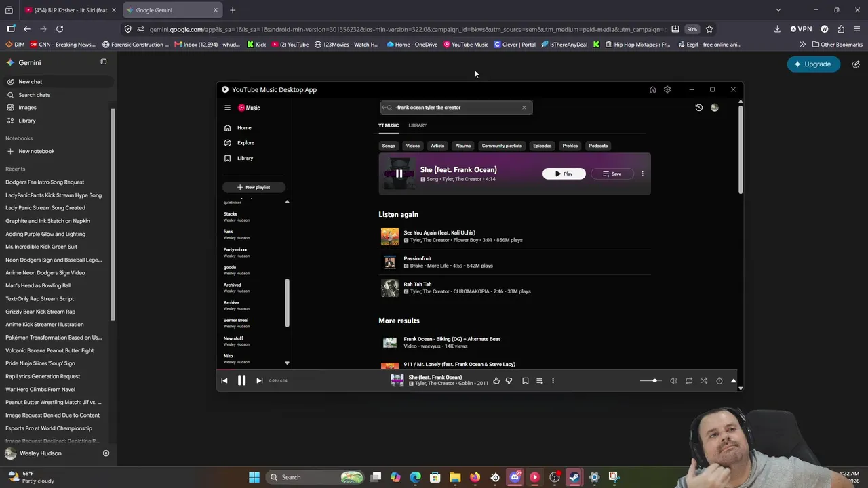868x488 pixels.
Task: Filter results by Podcasts chip
Action: (x=598, y=146)
